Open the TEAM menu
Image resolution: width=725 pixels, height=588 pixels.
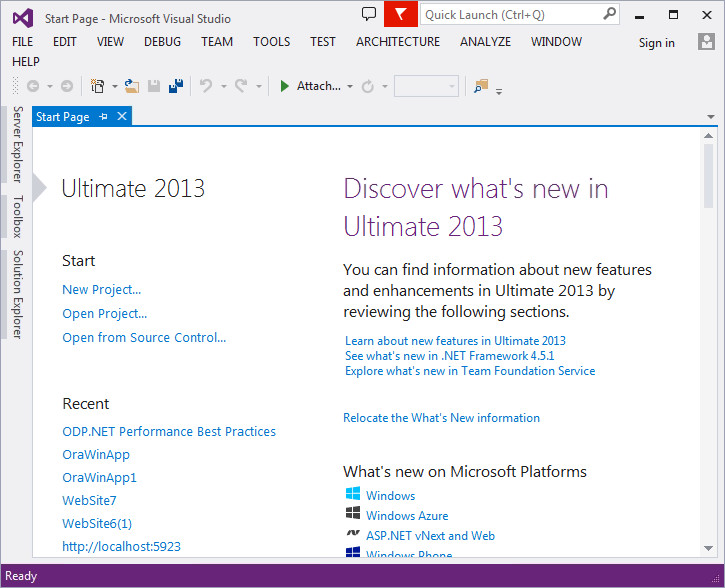pos(217,42)
